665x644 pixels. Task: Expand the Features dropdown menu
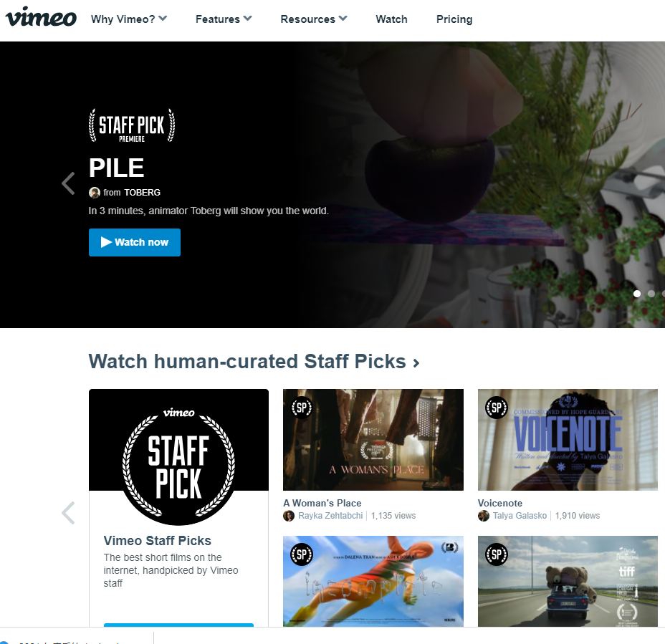pos(224,19)
